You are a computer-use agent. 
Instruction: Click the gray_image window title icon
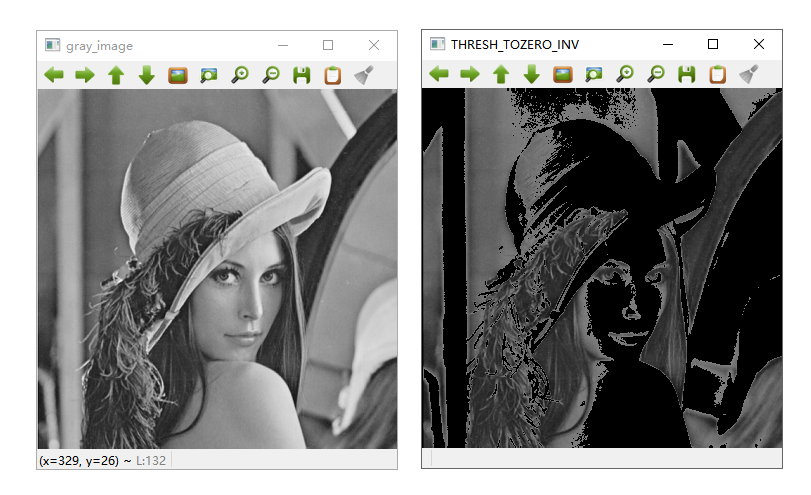(52, 46)
